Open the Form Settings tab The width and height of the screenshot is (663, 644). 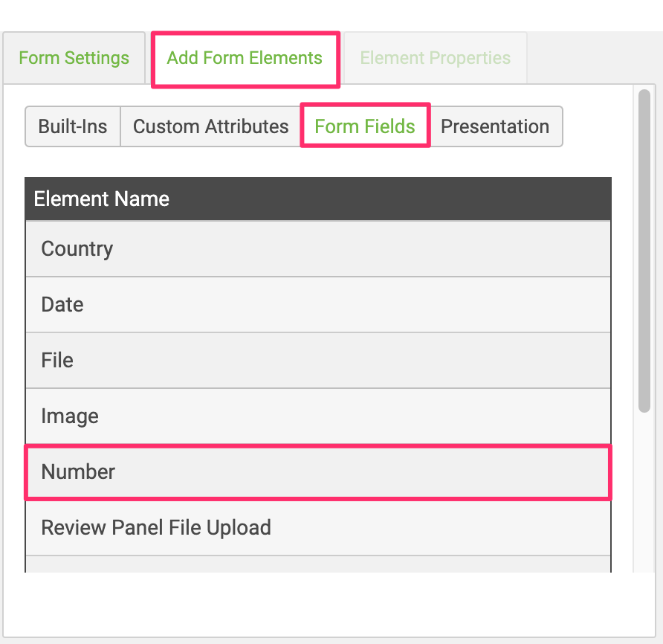pos(74,58)
